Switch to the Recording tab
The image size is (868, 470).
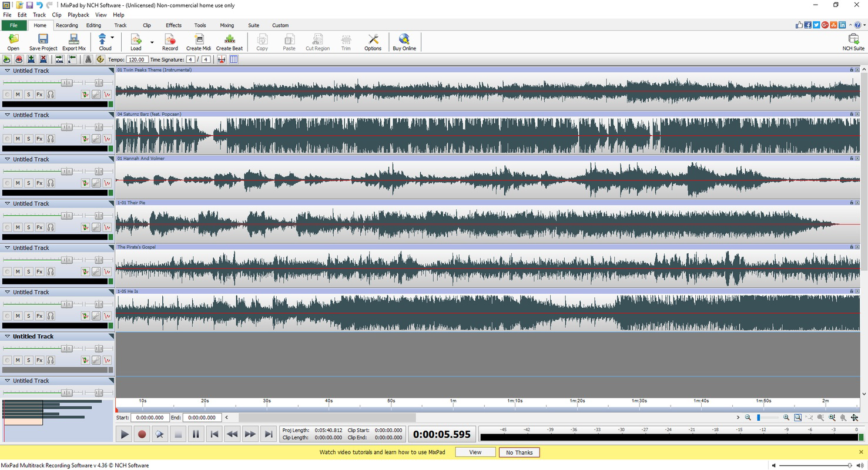click(x=66, y=25)
